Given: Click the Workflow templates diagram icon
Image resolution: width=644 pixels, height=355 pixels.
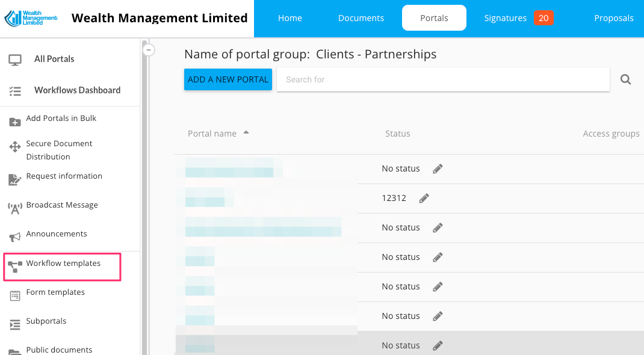Looking at the screenshot, I should pyautogui.click(x=15, y=266).
